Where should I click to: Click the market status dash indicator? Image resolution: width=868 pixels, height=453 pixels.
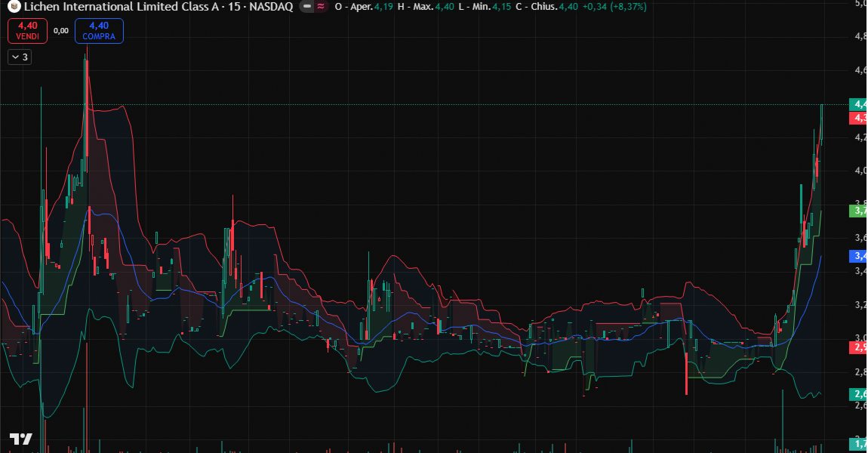306,7
